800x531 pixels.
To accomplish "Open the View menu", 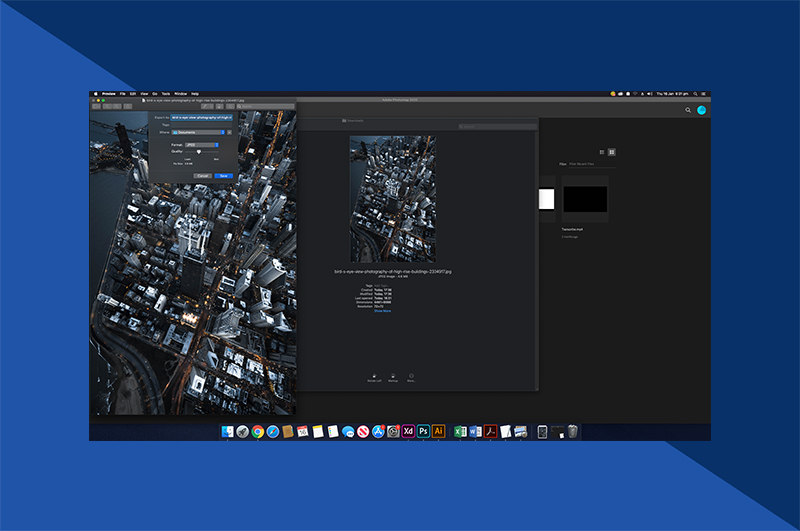I will 144,94.
